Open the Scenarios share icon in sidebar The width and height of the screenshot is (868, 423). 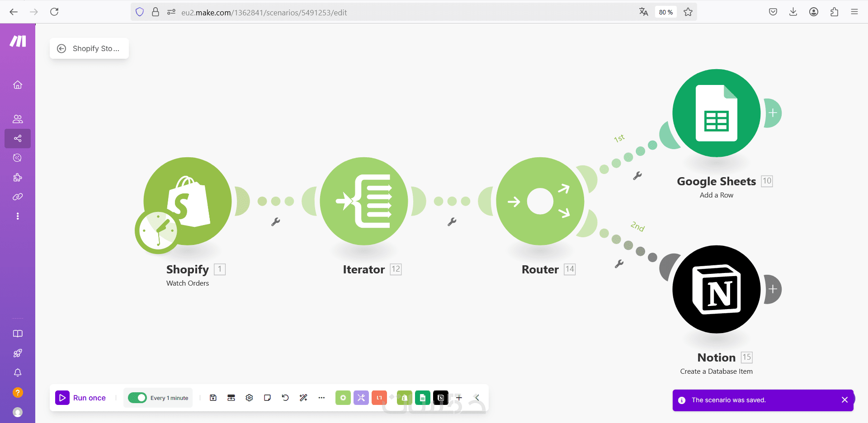18,138
